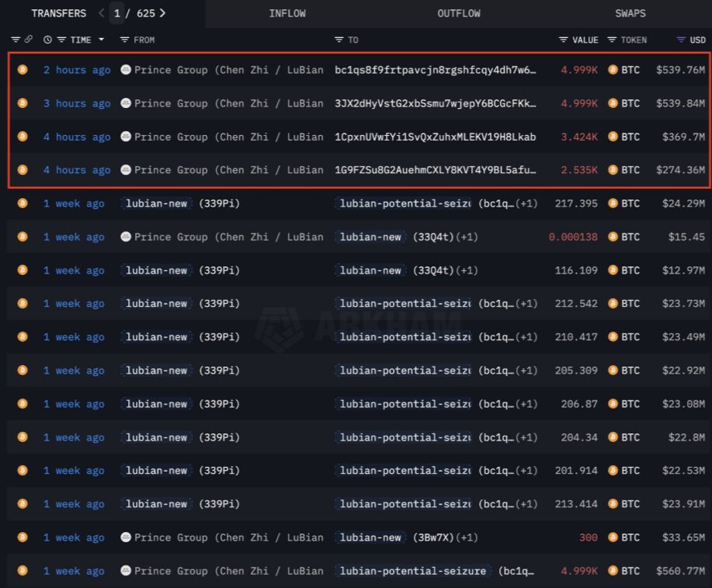Switch to the OUTFLOW tab

point(458,13)
